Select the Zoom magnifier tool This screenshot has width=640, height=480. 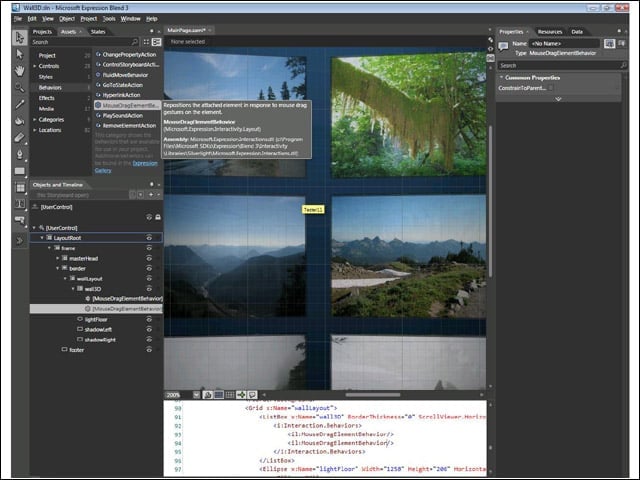(19, 87)
